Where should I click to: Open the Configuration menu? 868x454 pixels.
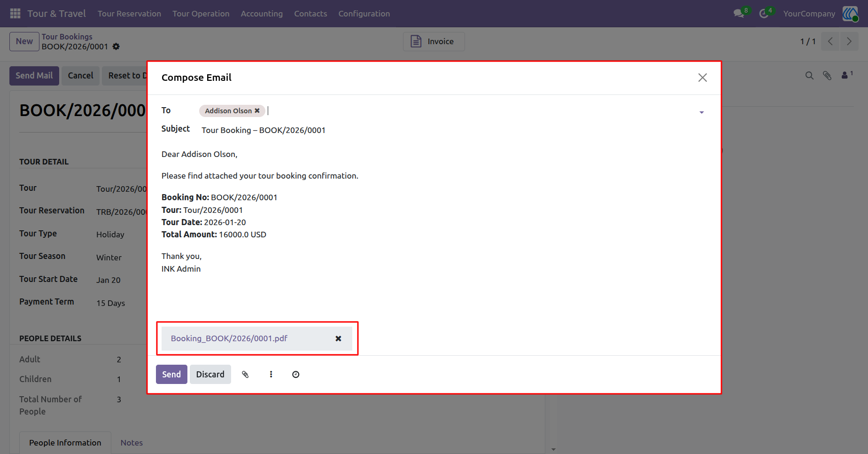coord(364,14)
